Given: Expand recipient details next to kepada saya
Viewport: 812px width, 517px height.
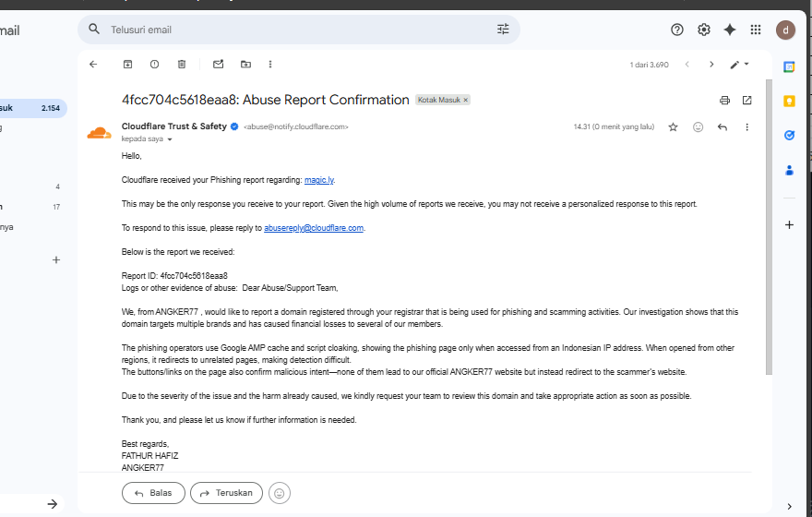Looking at the screenshot, I should click(x=170, y=139).
